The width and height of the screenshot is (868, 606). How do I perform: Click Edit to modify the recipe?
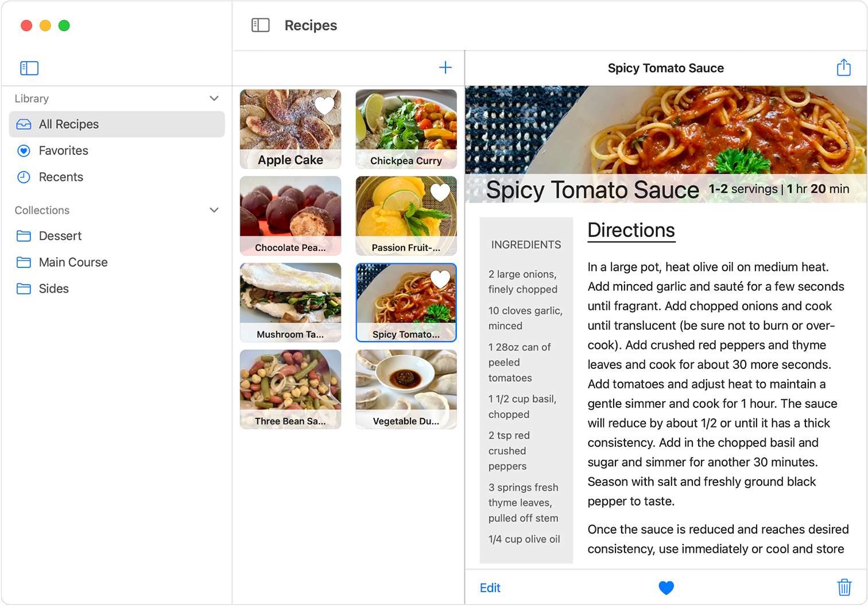pos(489,587)
